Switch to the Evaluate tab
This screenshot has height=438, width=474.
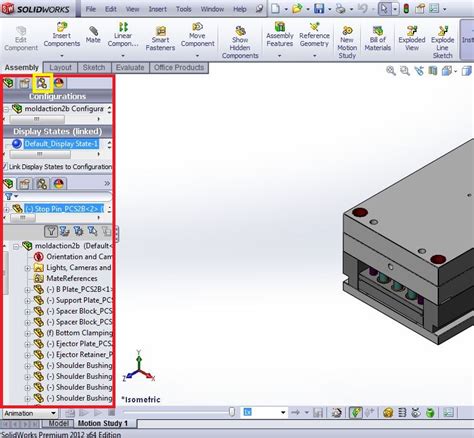130,68
